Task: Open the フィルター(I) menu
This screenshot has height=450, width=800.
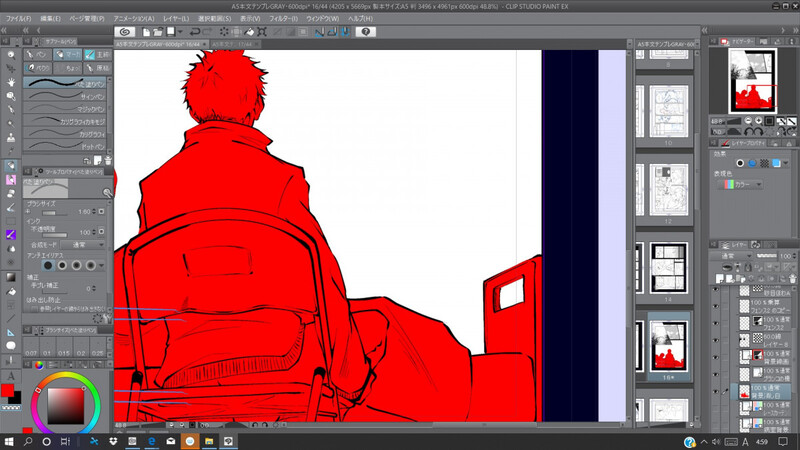Action: pyautogui.click(x=284, y=18)
